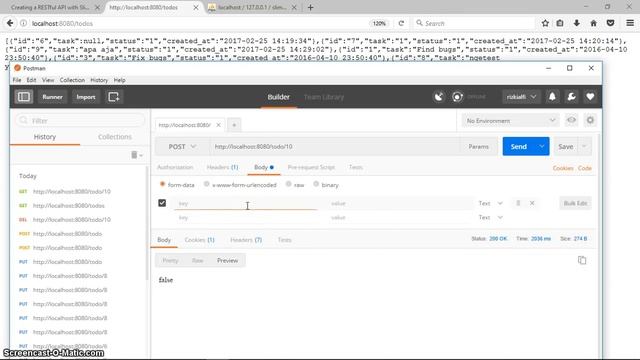Open the Code link
640x360 pixels.
pos(584,168)
